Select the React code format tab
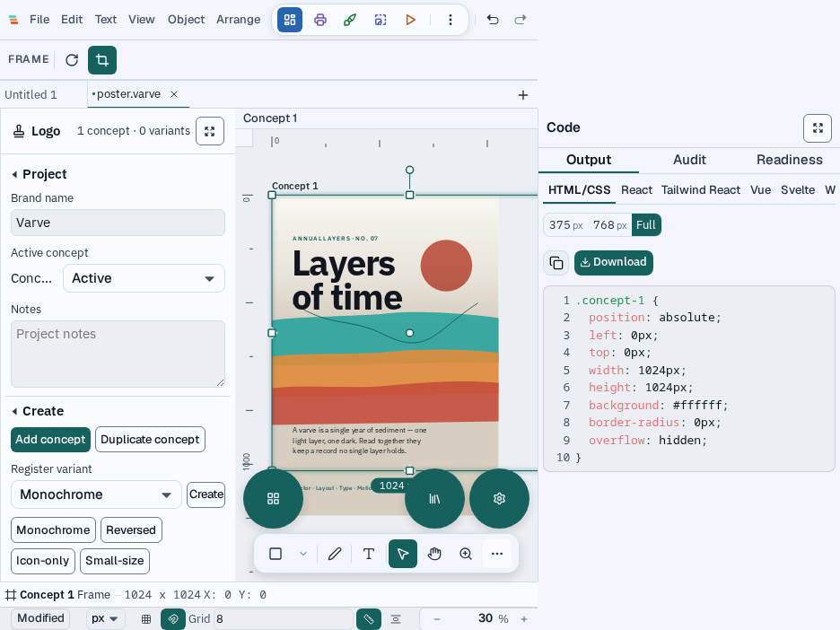This screenshot has width=840, height=630. click(636, 190)
